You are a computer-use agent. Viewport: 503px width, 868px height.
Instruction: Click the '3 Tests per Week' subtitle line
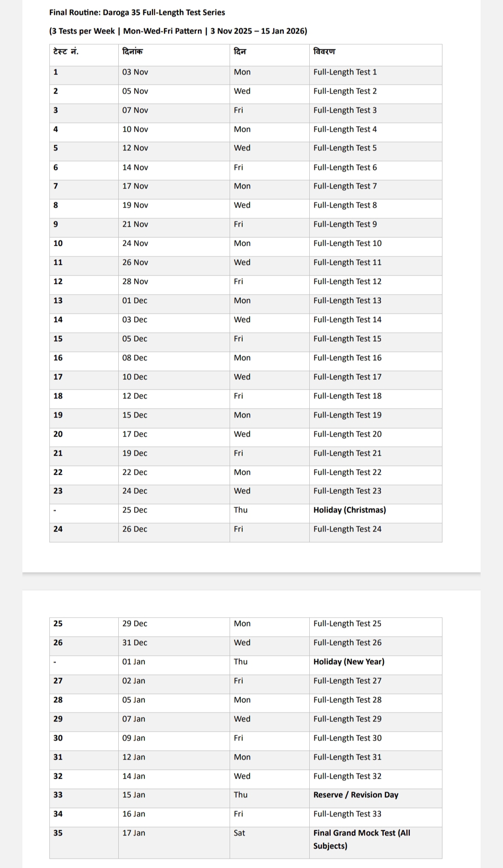coord(178,31)
